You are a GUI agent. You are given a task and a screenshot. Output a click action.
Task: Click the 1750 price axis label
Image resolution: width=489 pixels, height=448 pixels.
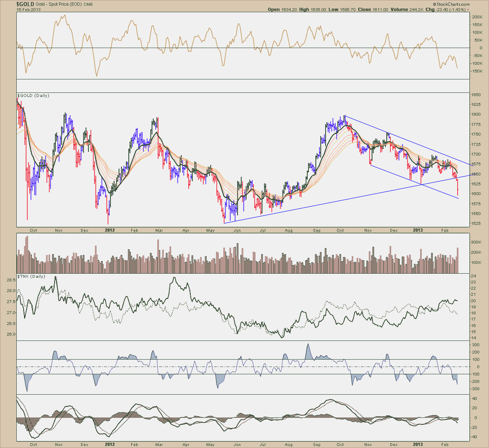[476, 134]
